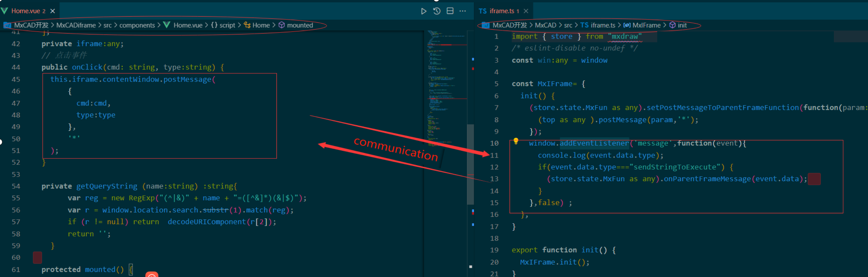Open components folder in breadcrumb
Image resolution: width=868 pixels, height=277 pixels.
click(137, 25)
